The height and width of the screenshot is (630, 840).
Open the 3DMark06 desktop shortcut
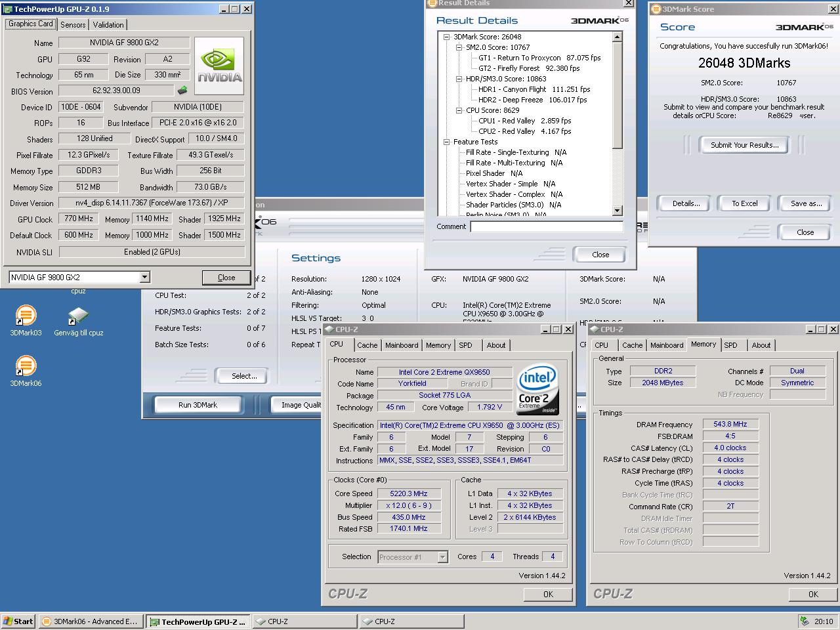pyautogui.click(x=26, y=371)
